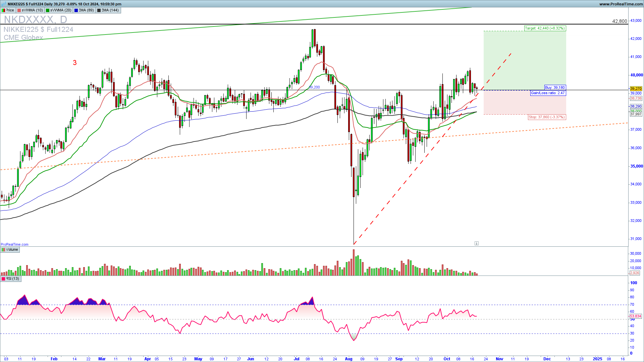Select the eVWMA (20) indicator label

click(59, 10)
